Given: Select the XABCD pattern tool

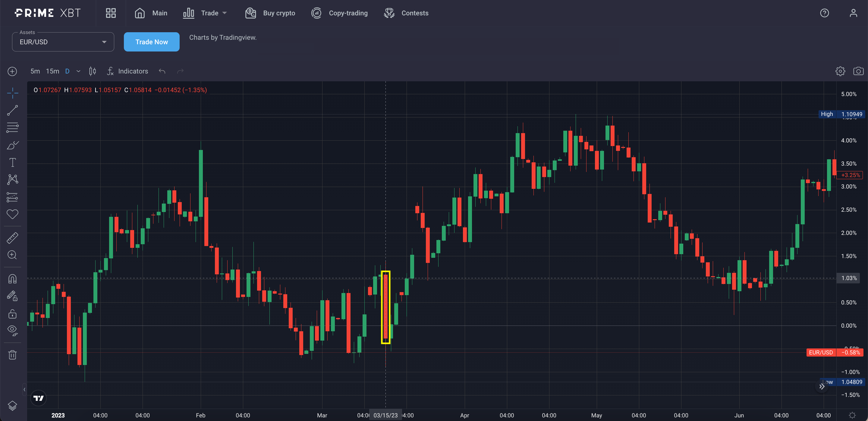Looking at the screenshot, I should [x=12, y=179].
